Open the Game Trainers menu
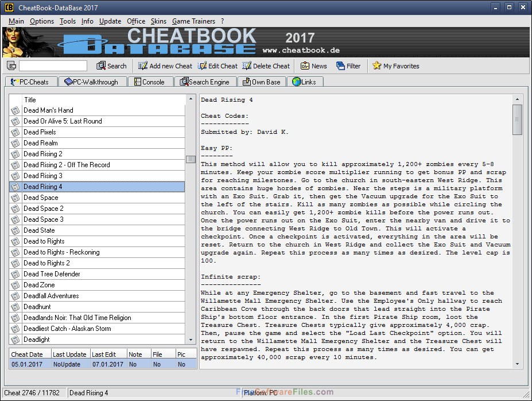Screen dimensions: 532x401 [x=193, y=21]
